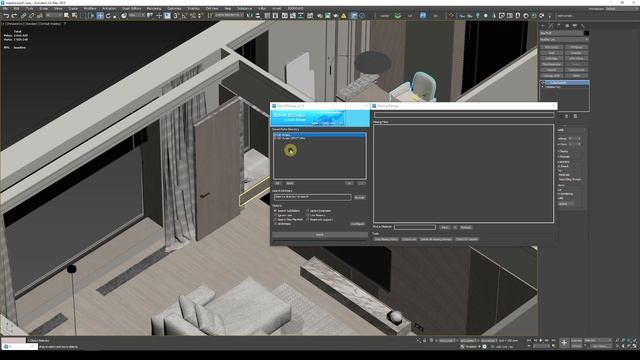
Task: Switch to the Hierarchy command panel tab
Action: (559, 25)
